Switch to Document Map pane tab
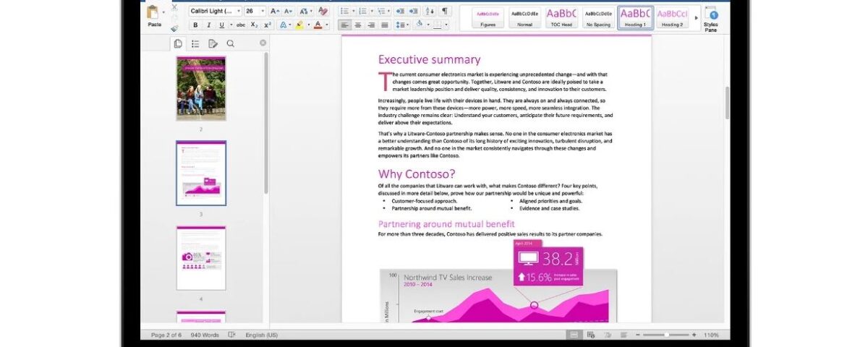This screenshot has width=868, height=347. tap(195, 43)
